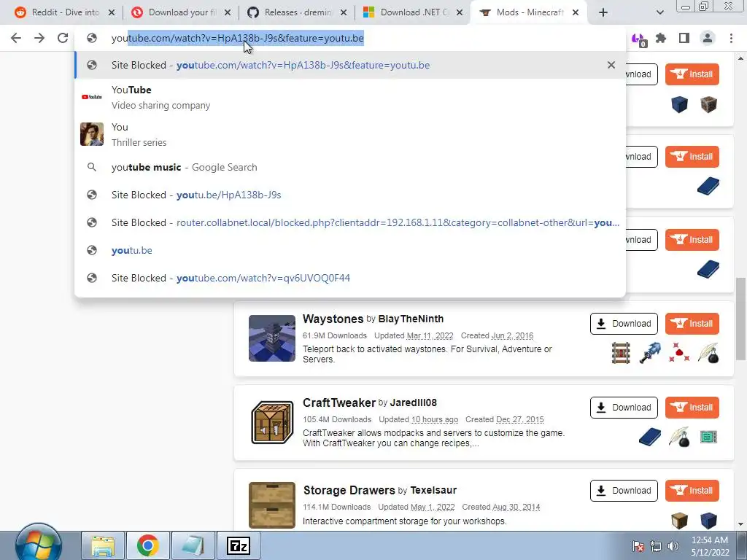The width and height of the screenshot is (747, 560).
Task: Open the CraftTweaker mod title link
Action: pyautogui.click(x=339, y=402)
